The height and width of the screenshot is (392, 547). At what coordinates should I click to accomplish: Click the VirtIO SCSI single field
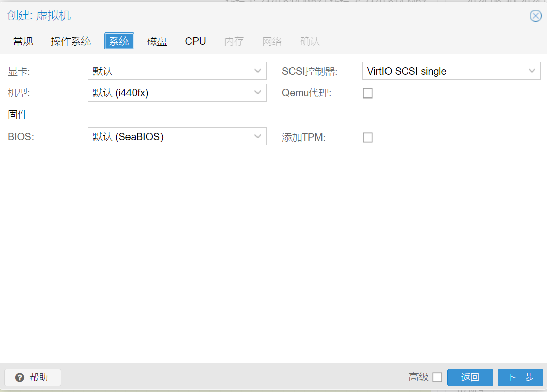pos(452,71)
